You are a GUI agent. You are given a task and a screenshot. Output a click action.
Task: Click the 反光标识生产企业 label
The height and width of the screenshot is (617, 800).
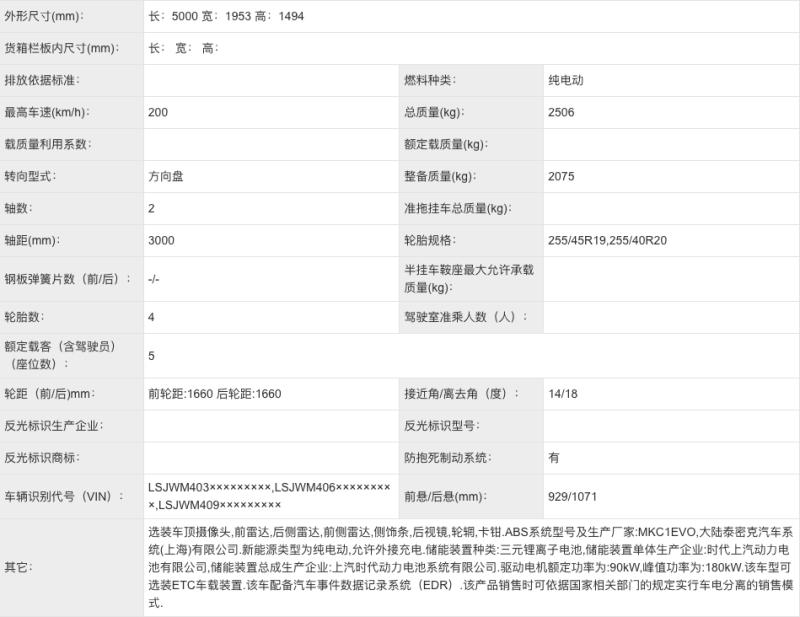coord(54,426)
